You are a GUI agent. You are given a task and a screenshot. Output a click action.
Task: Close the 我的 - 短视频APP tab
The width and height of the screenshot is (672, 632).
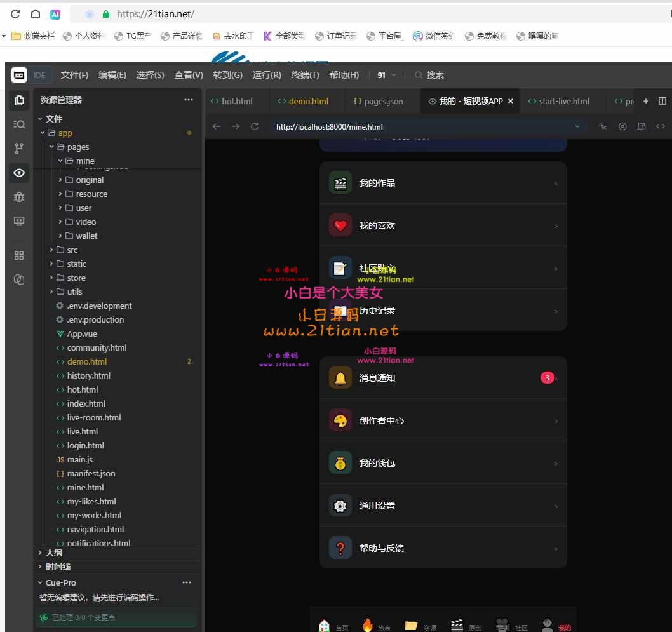click(511, 101)
